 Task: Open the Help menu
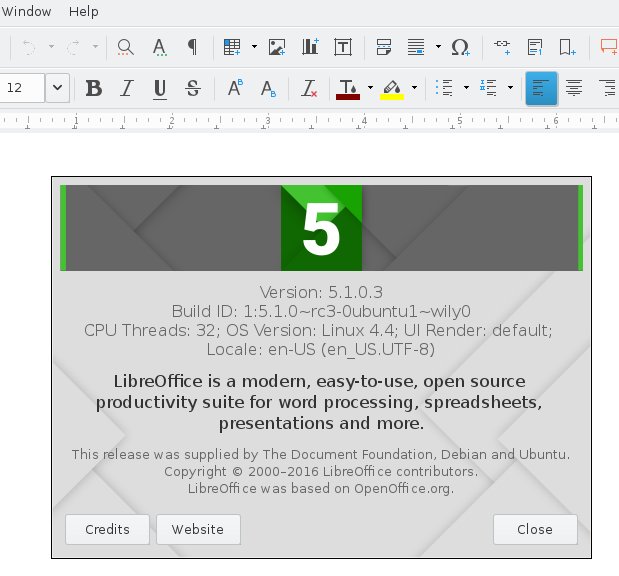(x=84, y=11)
